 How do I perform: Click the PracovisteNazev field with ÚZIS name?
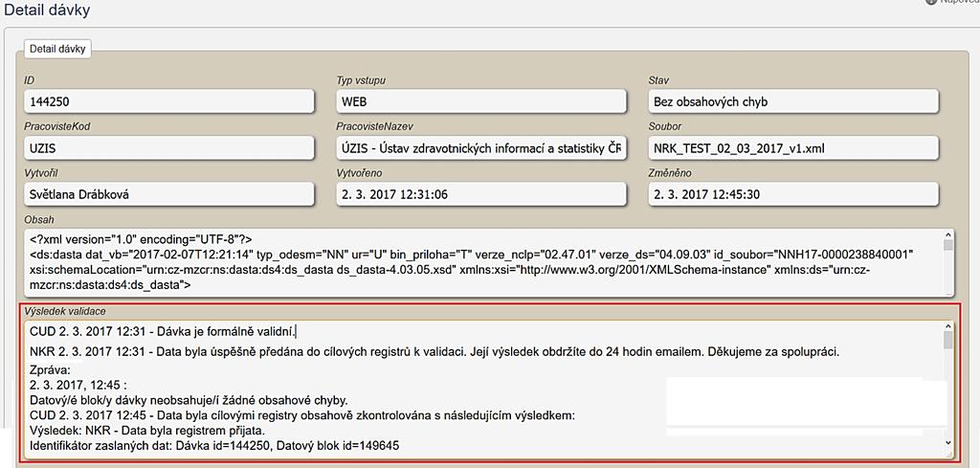[481, 147]
